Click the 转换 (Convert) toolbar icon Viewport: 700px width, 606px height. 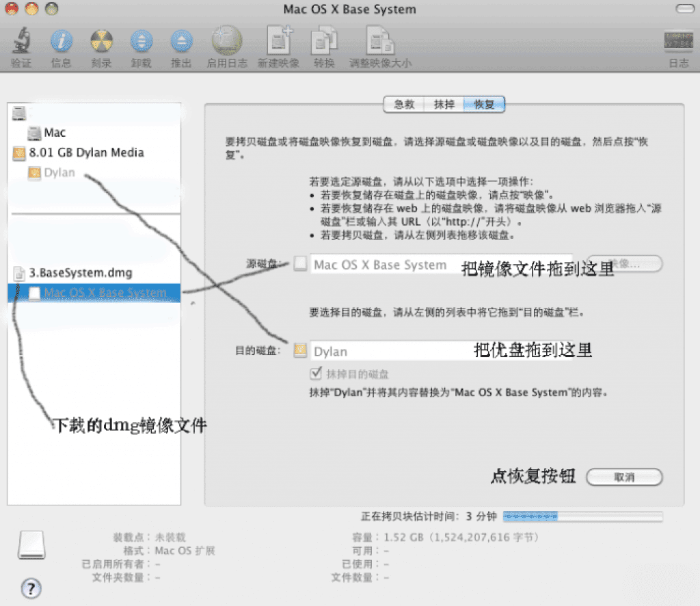tap(324, 41)
